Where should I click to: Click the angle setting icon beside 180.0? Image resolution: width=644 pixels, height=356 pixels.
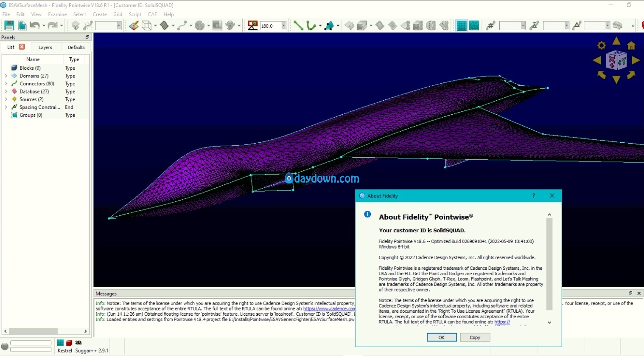253,25
